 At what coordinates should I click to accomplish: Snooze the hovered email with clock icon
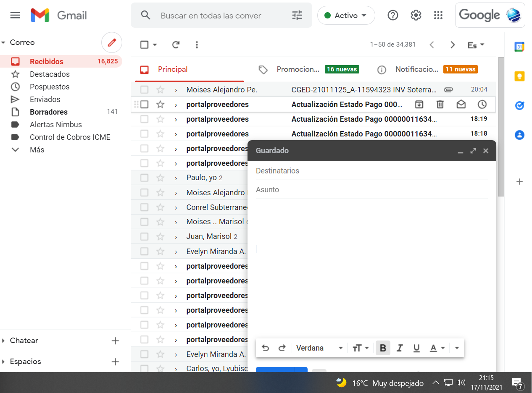click(482, 105)
